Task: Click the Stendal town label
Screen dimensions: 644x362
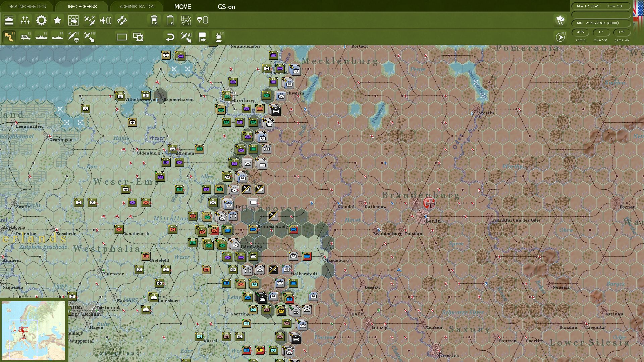Action: click(346, 207)
